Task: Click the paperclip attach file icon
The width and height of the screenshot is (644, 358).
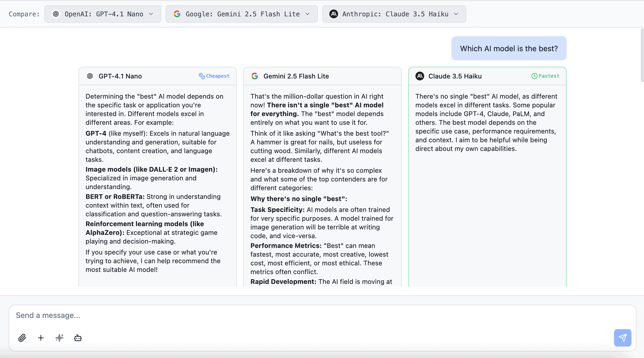Action: click(x=22, y=338)
